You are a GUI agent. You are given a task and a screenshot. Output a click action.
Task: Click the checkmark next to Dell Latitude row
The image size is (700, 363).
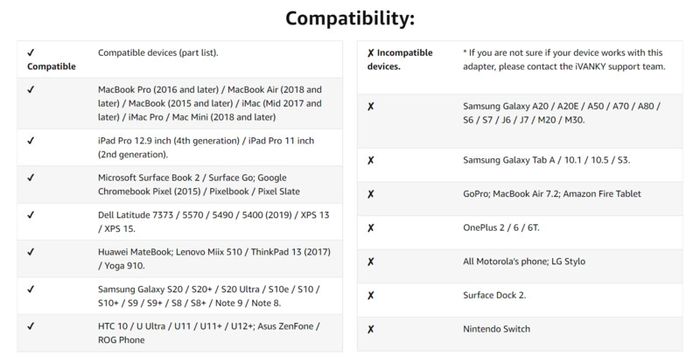point(30,215)
